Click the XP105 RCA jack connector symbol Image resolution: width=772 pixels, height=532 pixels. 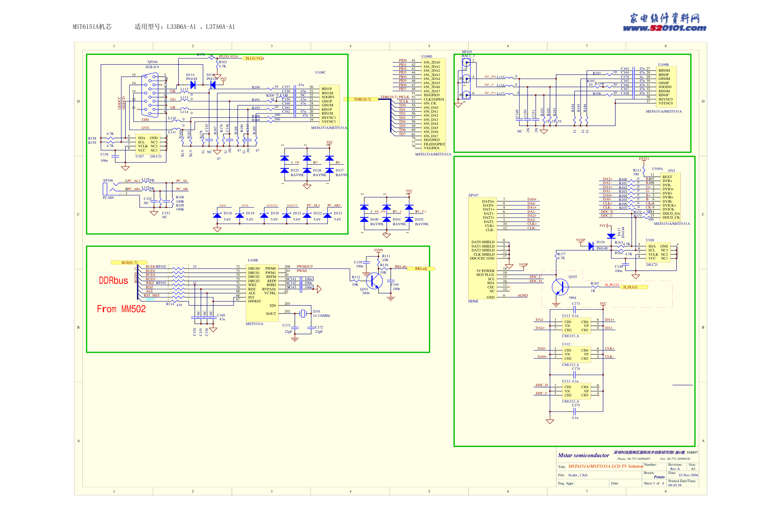pos(466,78)
